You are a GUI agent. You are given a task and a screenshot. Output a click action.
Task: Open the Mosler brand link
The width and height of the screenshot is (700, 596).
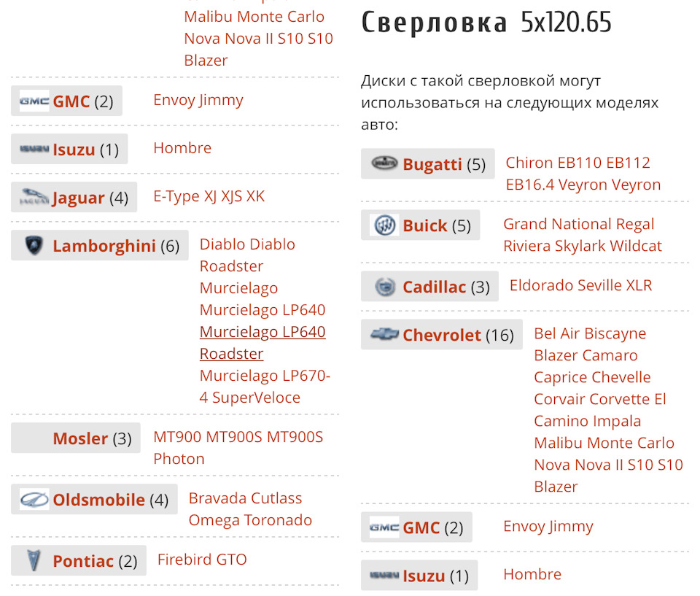(80, 438)
